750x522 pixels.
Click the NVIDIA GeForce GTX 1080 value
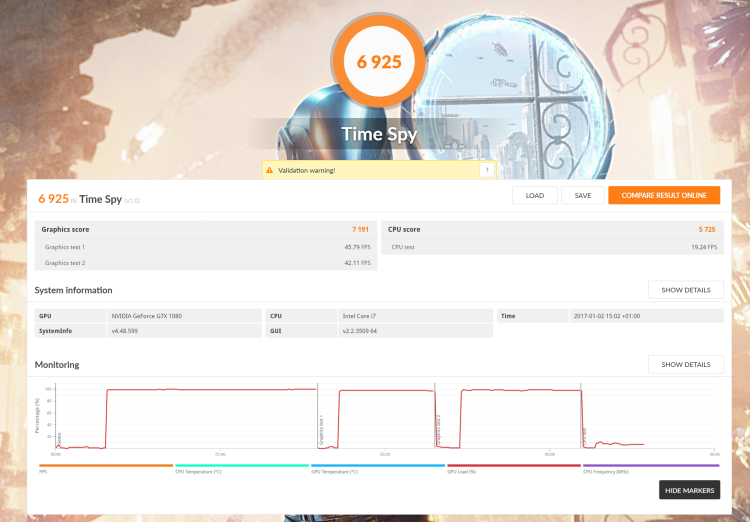(146, 316)
